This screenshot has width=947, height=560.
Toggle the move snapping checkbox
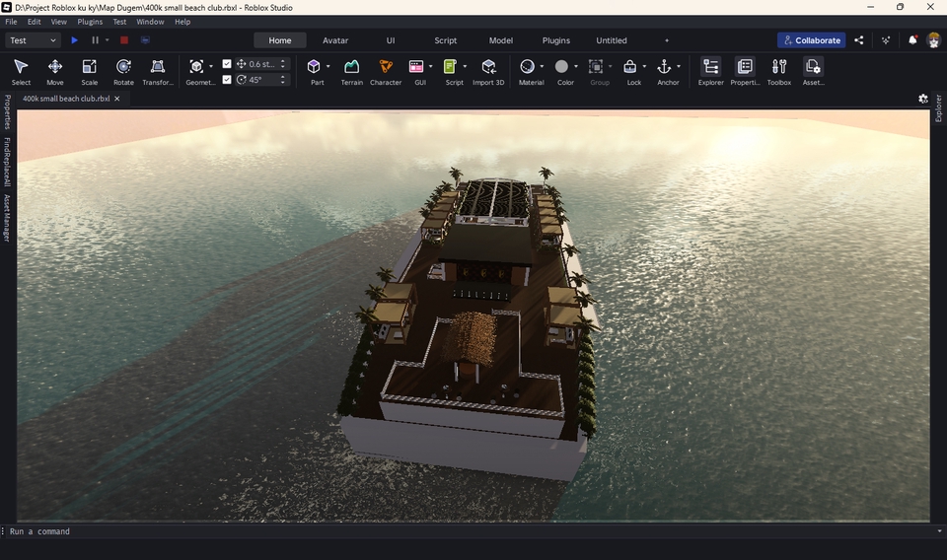(227, 64)
